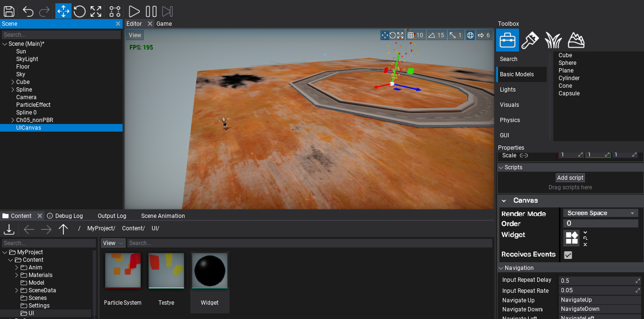The height and width of the screenshot is (319, 644).
Task: Switch to the Game tab
Action: tap(165, 23)
